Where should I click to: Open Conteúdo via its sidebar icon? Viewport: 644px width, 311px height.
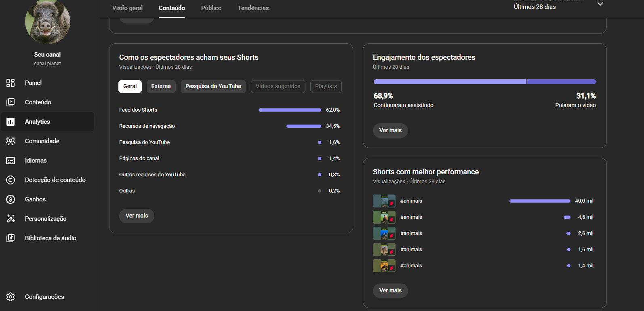(11, 102)
